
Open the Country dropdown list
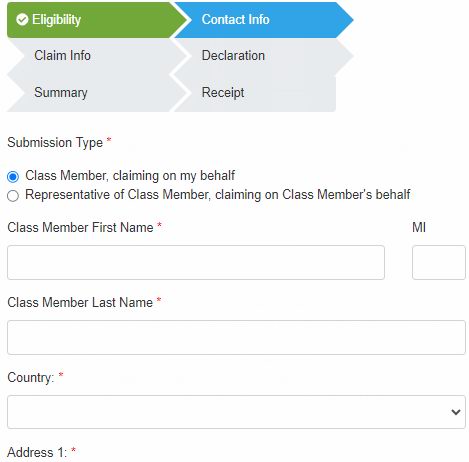236,412
